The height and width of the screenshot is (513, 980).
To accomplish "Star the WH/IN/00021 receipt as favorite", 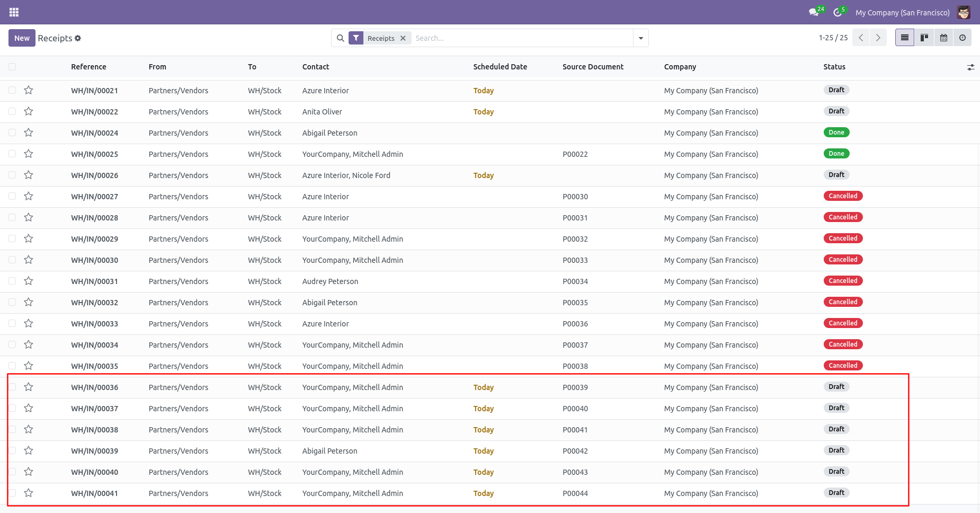I will click(29, 90).
